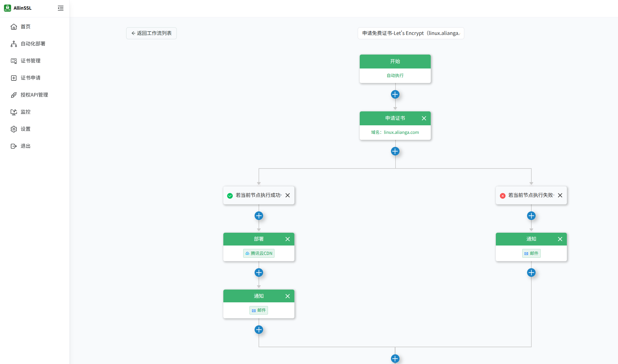Go to 证书管理 in the sidebar
The image size is (618, 364).
point(30,61)
